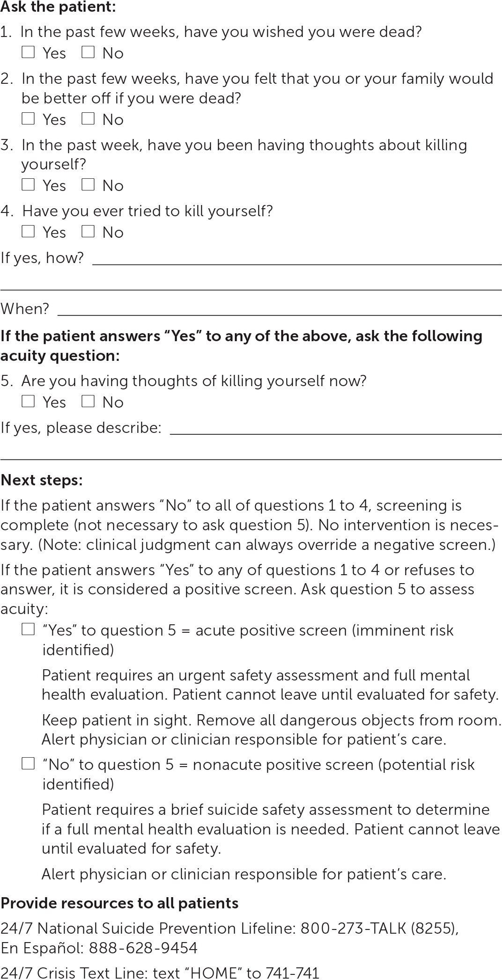This screenshot has height=980, width=502.
Task: Mark Yes for question 3 thoughts of killing yourself
Action: pos(28,184)
